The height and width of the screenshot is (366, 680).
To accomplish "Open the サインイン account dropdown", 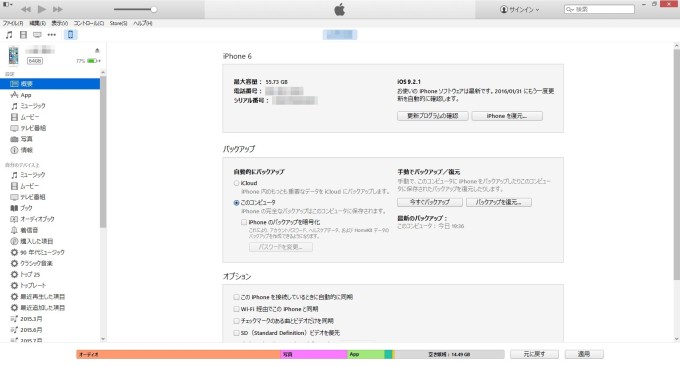I will (x=520, y=9).
